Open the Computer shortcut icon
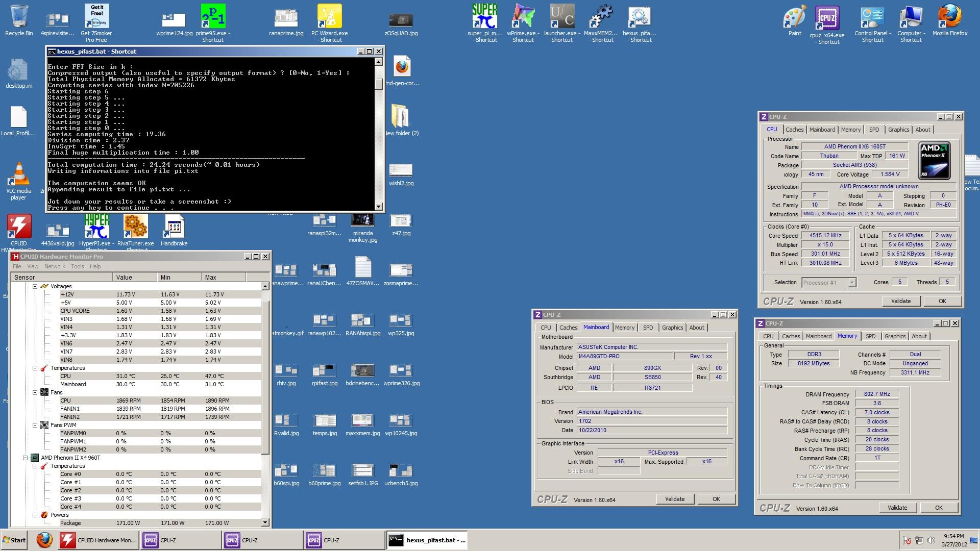 pyautogui.click(x=911, y=24)
